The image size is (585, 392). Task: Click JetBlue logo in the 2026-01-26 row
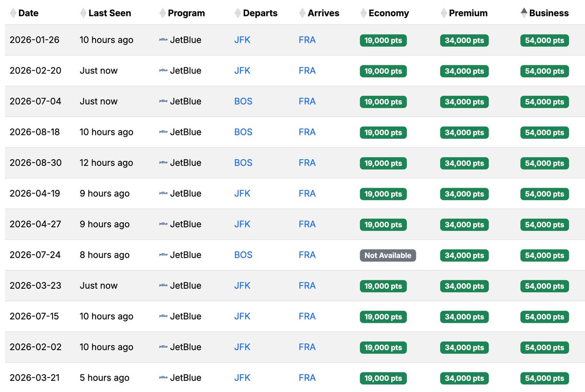pos(163,40)
